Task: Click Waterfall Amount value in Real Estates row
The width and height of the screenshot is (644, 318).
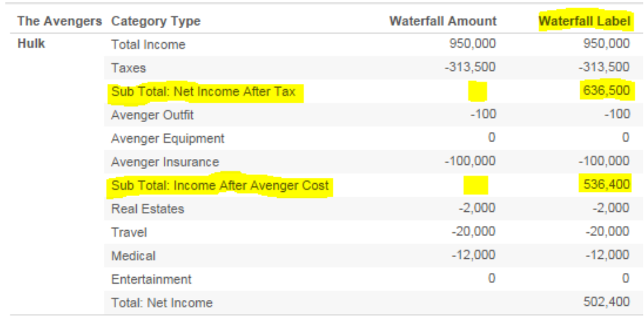Action: [x=477, y=208]
